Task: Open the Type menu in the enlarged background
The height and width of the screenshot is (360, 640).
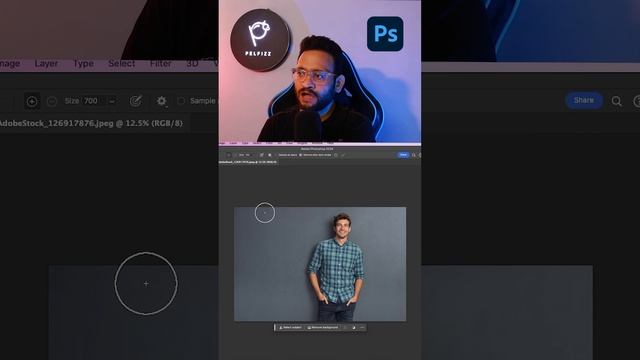Action: click(83, 64)
